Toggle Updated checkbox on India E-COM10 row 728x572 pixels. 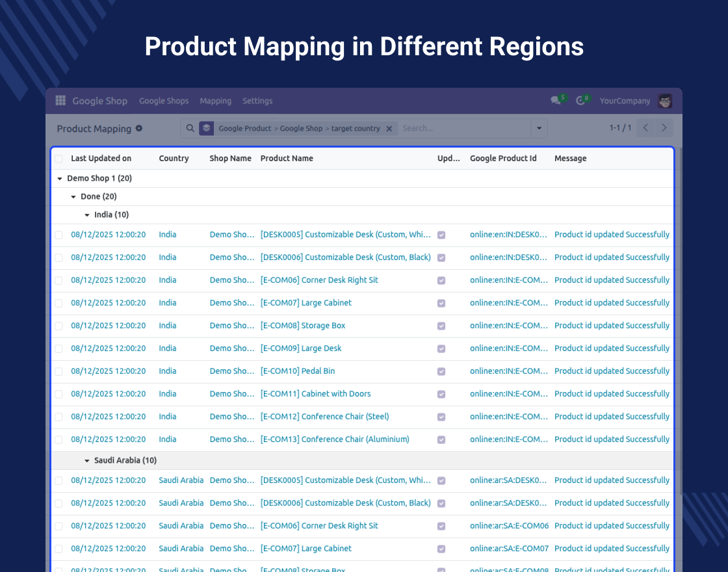click(x=441, y=371)
